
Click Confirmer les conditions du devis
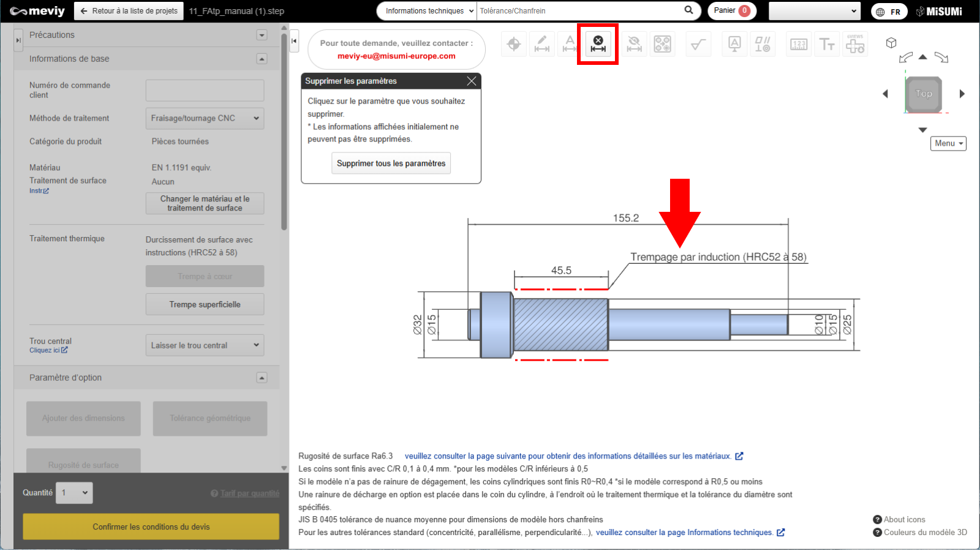click(151, 527)
